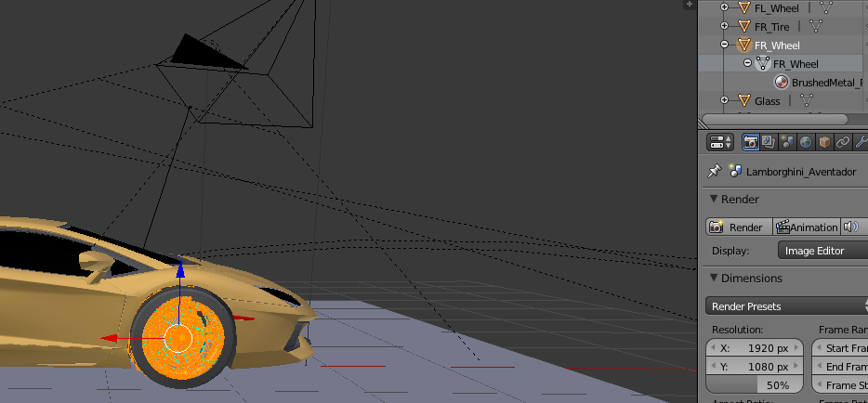
Task: Open the Constraints properties tab
Action: 843,142
